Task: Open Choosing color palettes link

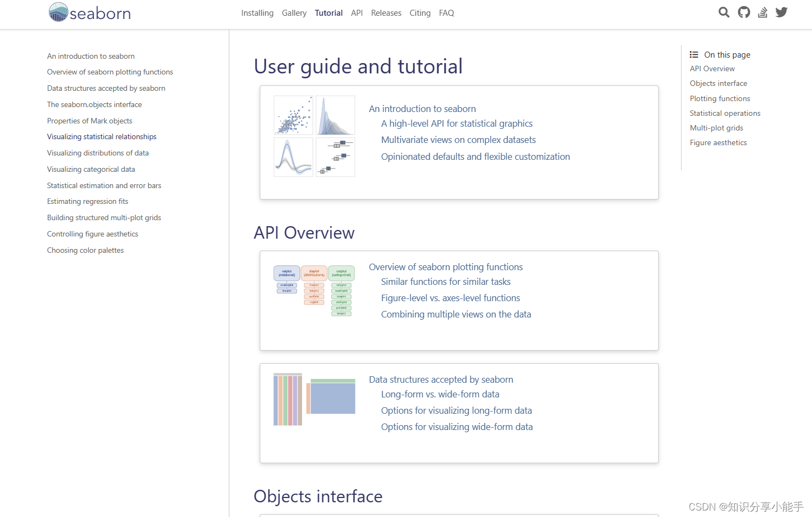Action: pyautogui.click(x=85, y=250)
